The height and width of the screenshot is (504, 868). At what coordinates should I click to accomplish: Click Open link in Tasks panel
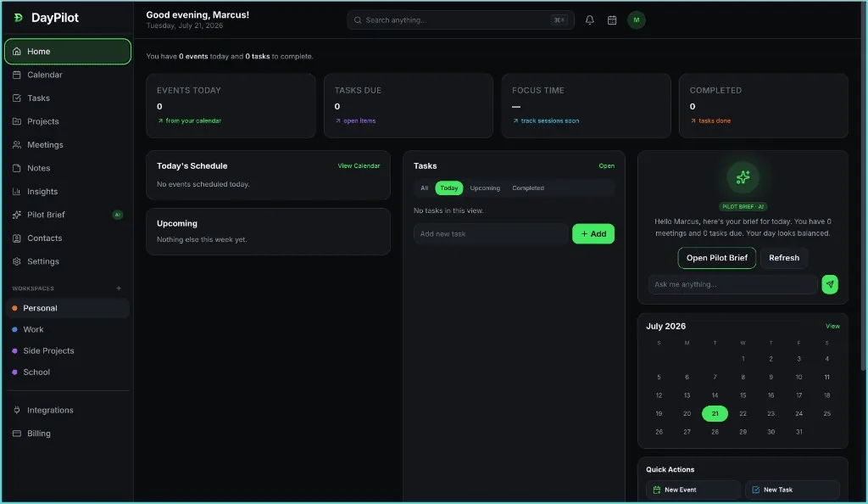606,166
